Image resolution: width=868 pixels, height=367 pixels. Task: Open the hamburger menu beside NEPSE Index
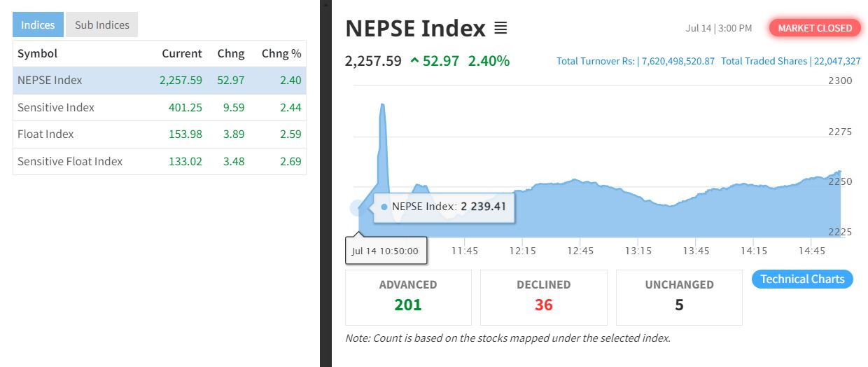pos(500,28)
